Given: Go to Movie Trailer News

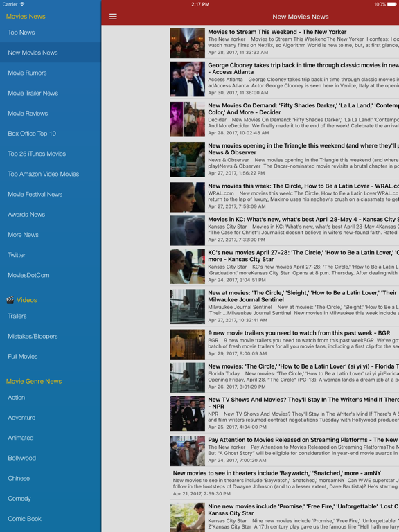Looking at the screenshot, I should click(x=51, y=93).
